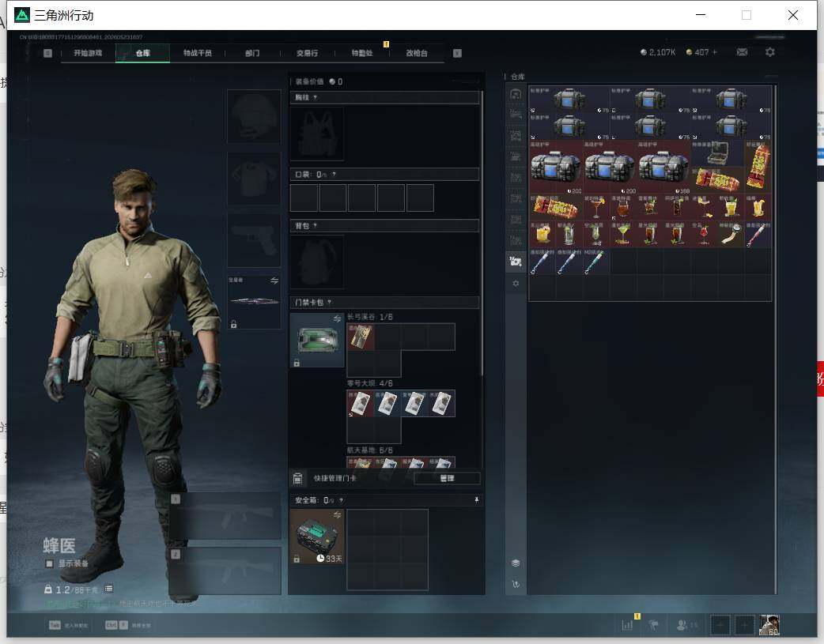Click the empty pistol slot

point(254,240)
